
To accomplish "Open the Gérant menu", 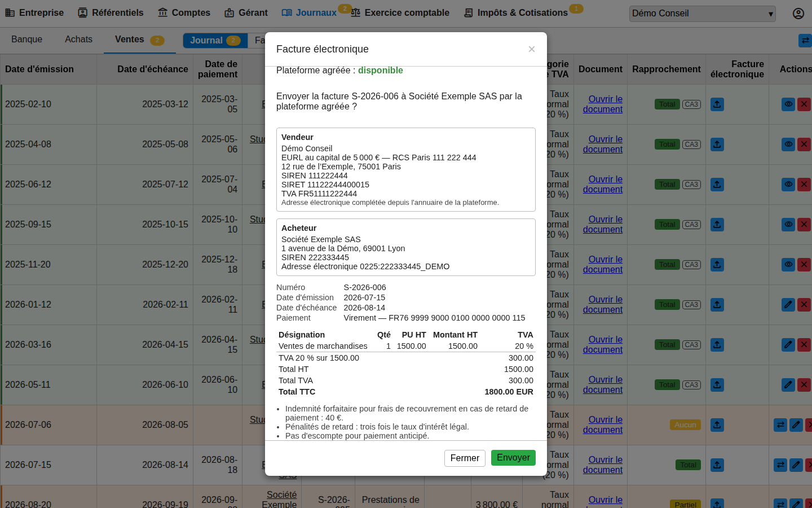I will tap(246, 12).
